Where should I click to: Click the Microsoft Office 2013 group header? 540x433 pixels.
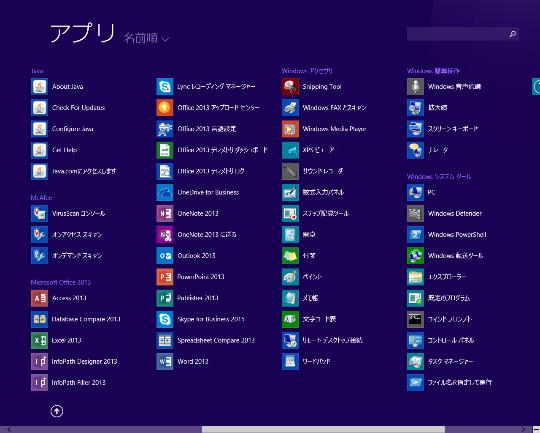coord(61,282)
